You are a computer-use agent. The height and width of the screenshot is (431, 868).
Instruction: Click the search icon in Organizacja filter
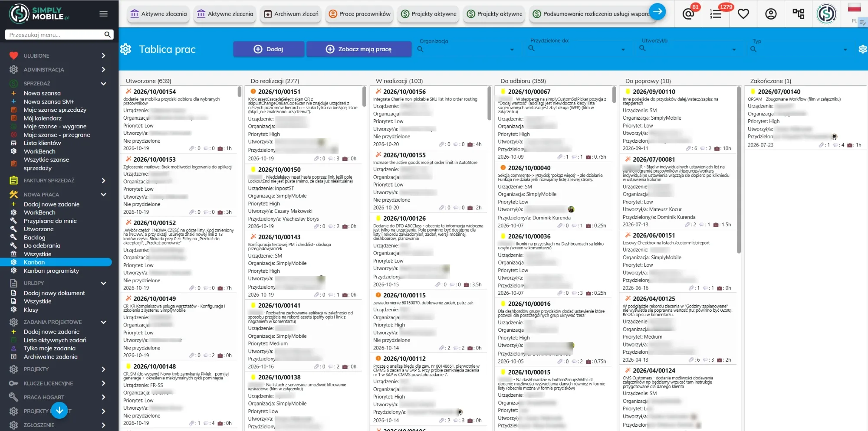pyautogui.click(x=420, y=49)
